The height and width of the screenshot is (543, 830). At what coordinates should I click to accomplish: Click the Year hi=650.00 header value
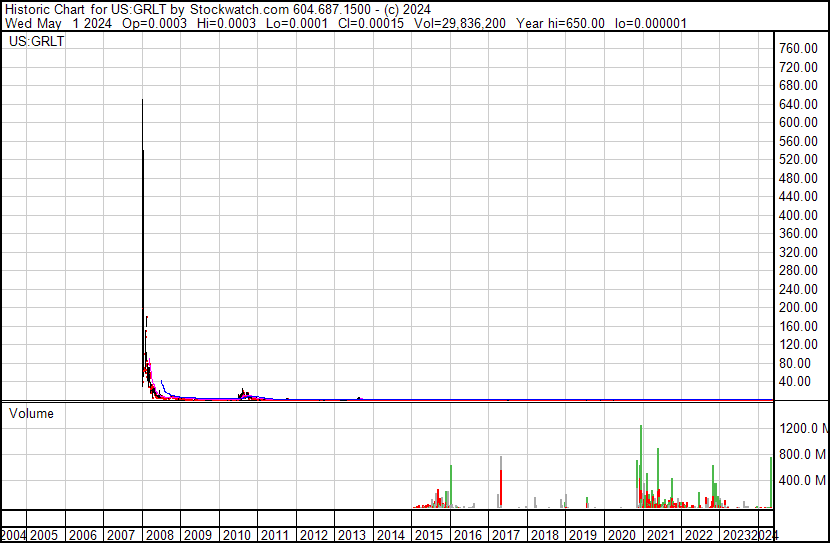point(561,23)
